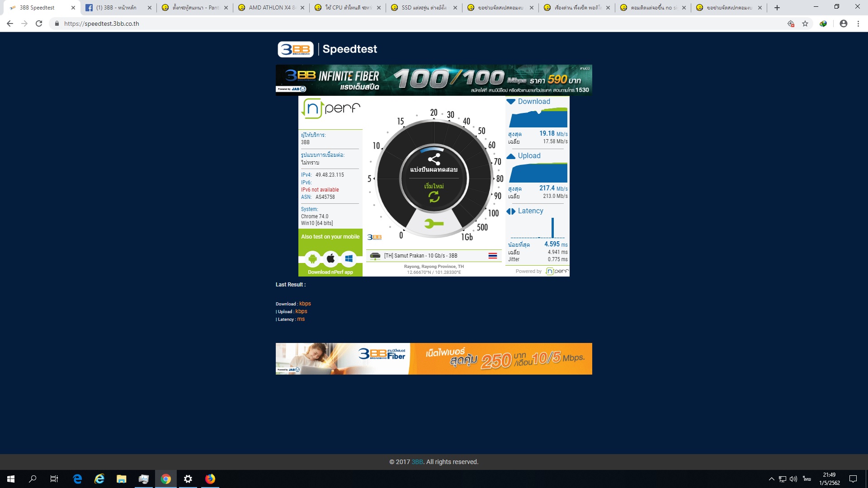Reload the page with browser refresh button
This screenshot has width=868, height=488.
pyautogui.click(x=39, y=23)
